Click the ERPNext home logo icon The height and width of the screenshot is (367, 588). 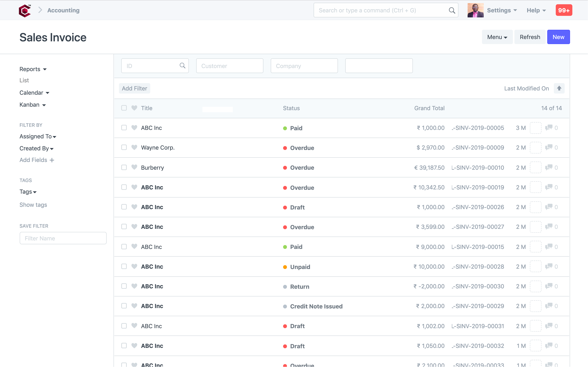[x=25, y=10]
